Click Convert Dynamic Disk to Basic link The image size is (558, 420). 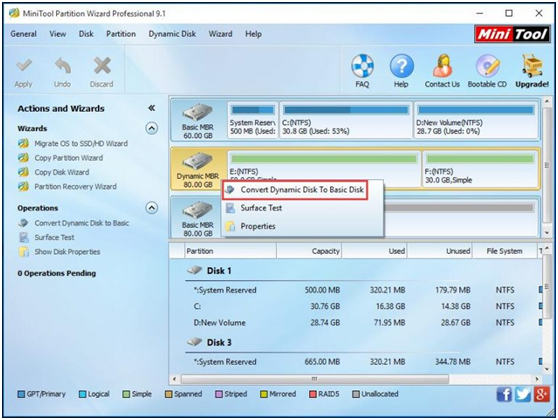pyautogui.click(x=81, y=223)
